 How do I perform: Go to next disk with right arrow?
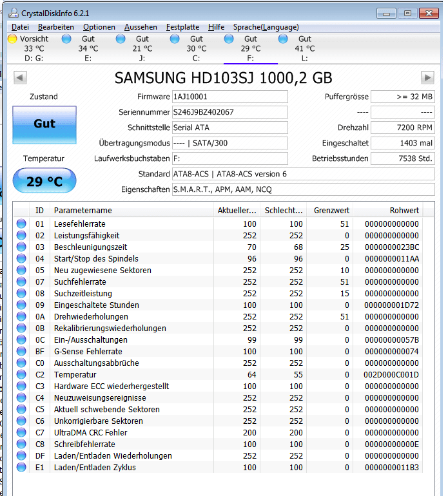(x=427, y=77)
